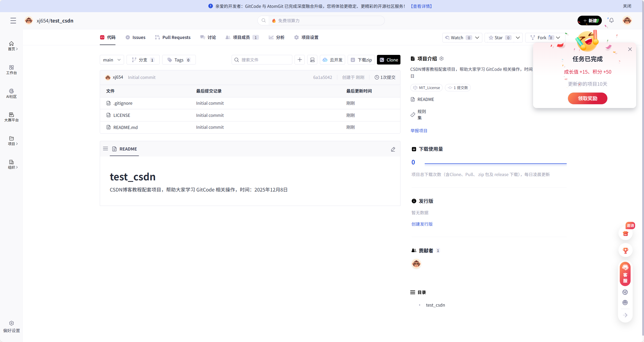Viewport: 644px width, 342px height.
Task: Toggle the README outline list icon
Action: [x=105, y=149]
